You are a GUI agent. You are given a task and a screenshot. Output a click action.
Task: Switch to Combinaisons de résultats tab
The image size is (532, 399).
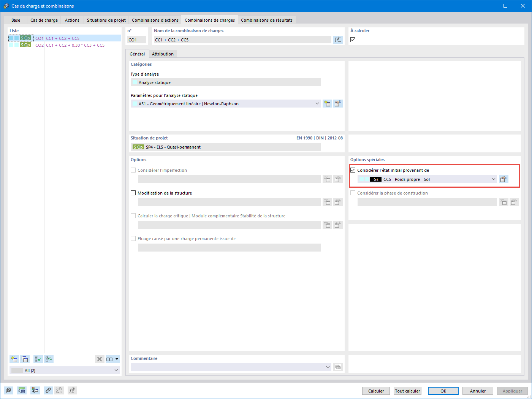pyautogui.click(x=267, y=20)
